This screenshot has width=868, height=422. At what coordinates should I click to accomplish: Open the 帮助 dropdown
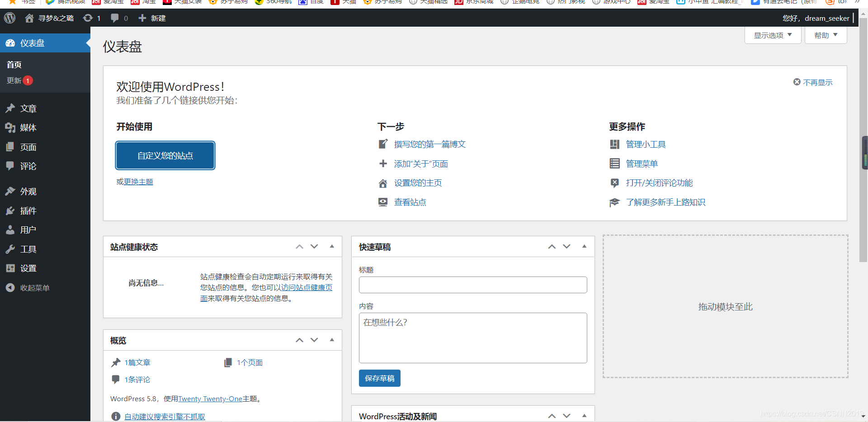(826, 35)
